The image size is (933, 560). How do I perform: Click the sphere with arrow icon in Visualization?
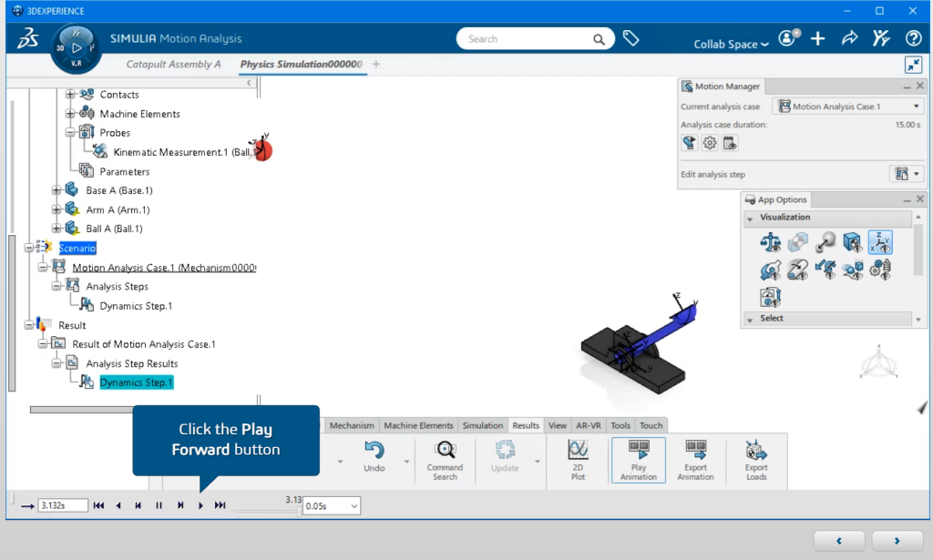coord(825,242)
